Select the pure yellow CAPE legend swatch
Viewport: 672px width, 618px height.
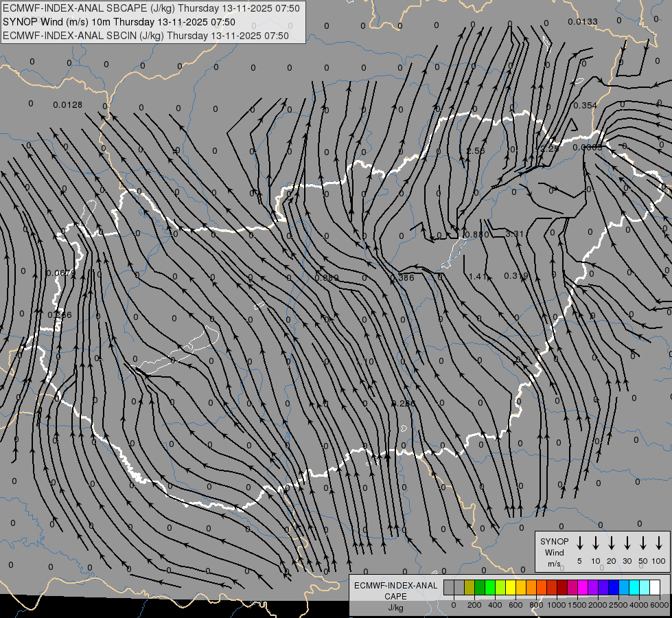tap(511, 587)
